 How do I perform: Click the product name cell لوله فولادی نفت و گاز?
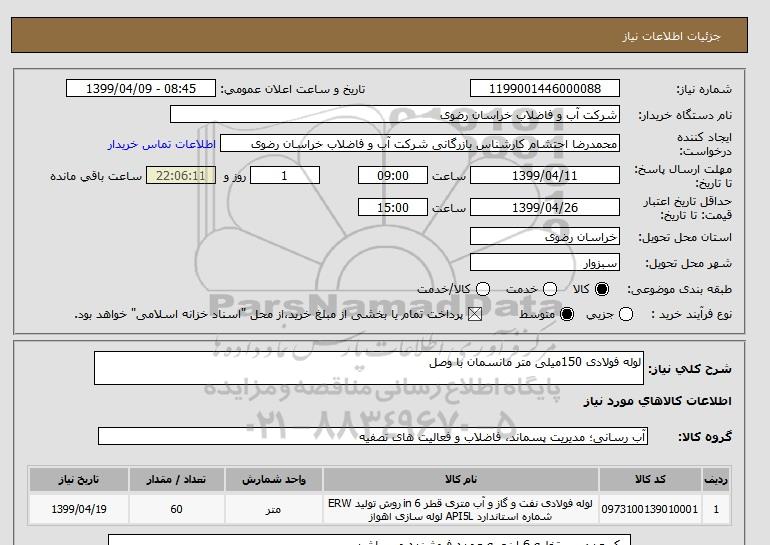[461, 509]
